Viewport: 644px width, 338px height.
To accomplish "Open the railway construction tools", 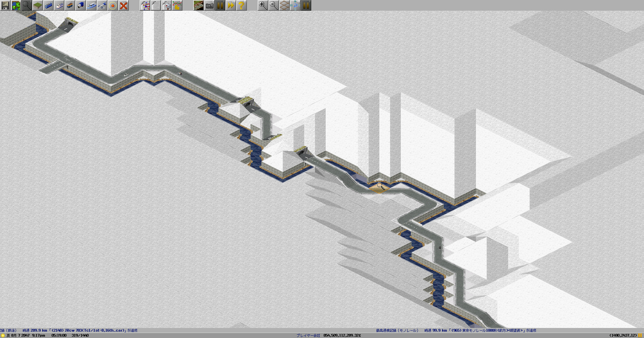I will [x=48, y=5].
